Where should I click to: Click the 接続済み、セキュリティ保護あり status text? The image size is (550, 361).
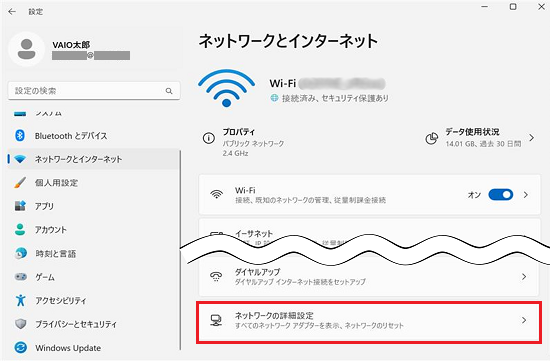335,98
